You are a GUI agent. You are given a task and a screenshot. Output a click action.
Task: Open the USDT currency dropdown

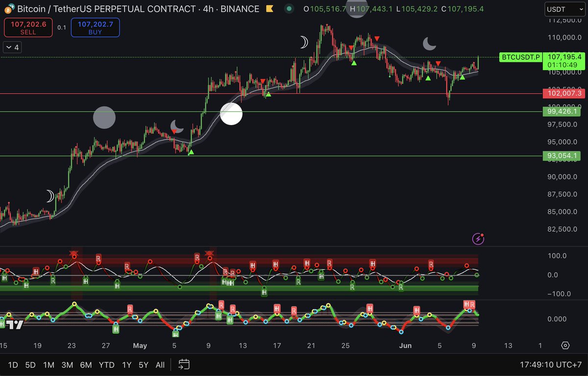pos(564,9)
